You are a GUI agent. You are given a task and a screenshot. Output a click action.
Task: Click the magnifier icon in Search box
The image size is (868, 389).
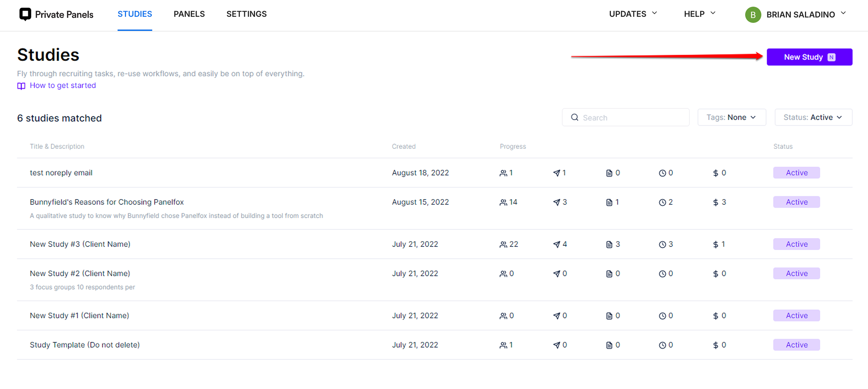(574, 117)
